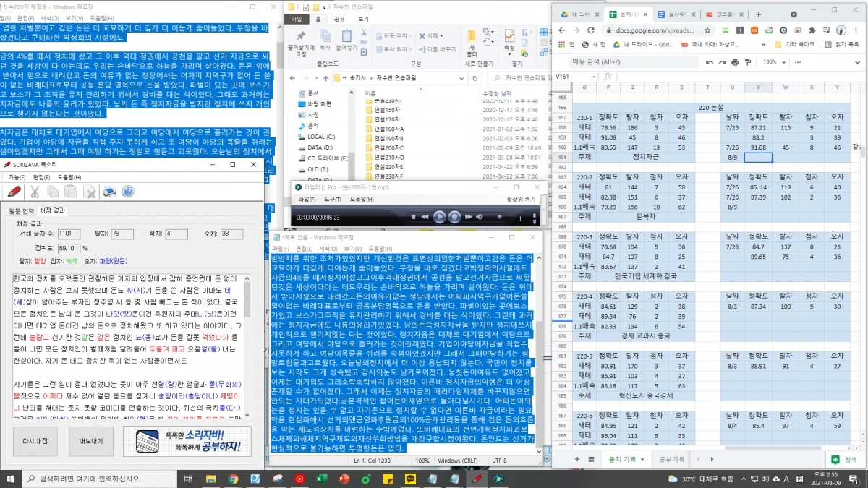This screenshot has width=868, height=488.
Task: Open the 100% zoom dropdown in Sheets
Action: tap(773, 62)
